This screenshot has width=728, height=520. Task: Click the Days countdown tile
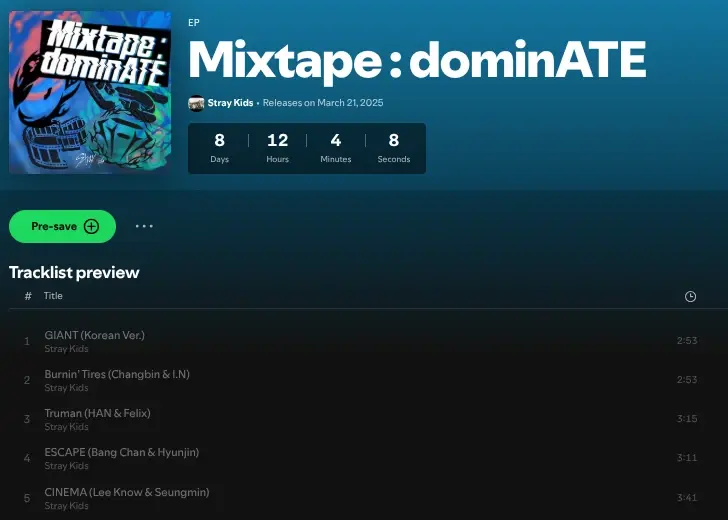(219, 148)
